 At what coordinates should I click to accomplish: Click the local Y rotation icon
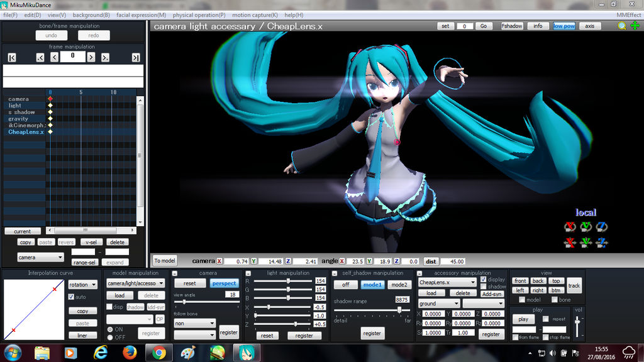(x=586, y=226)
